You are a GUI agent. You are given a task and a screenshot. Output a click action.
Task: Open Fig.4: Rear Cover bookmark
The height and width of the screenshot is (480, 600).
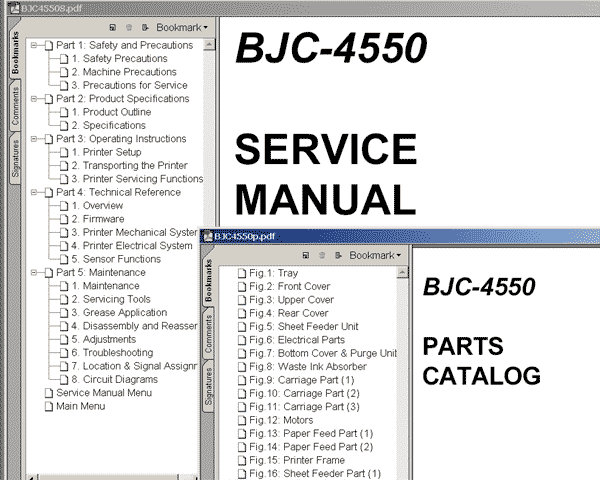(x=289, y=313)
